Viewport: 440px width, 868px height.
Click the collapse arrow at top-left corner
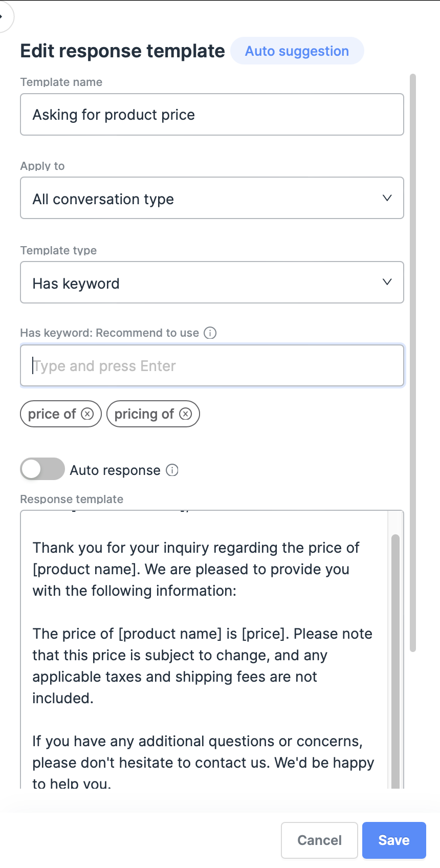2,16
